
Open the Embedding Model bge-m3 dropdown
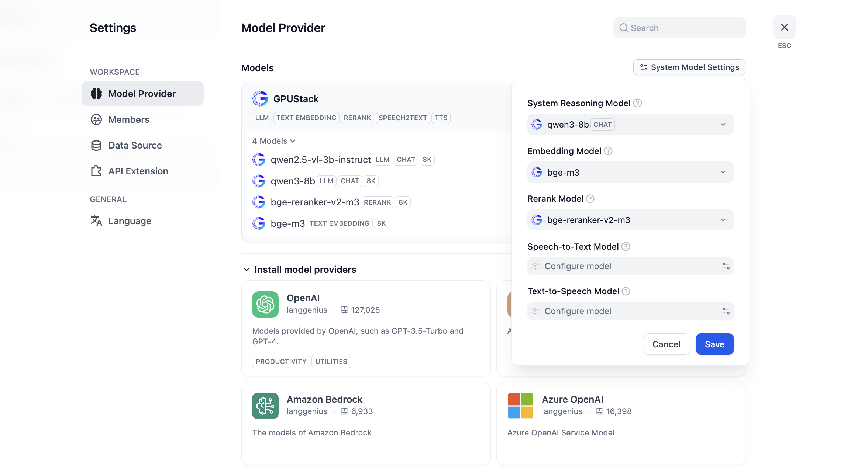point(630,172)
